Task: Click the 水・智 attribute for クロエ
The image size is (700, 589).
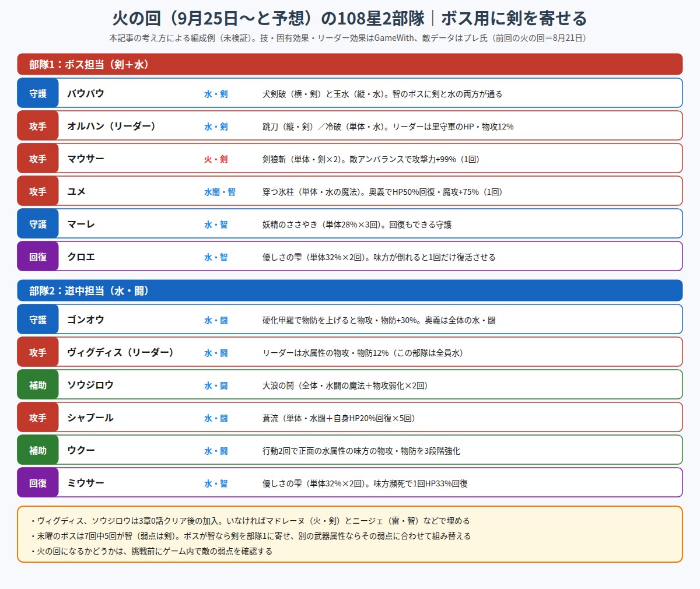Action: coord(216,257)
